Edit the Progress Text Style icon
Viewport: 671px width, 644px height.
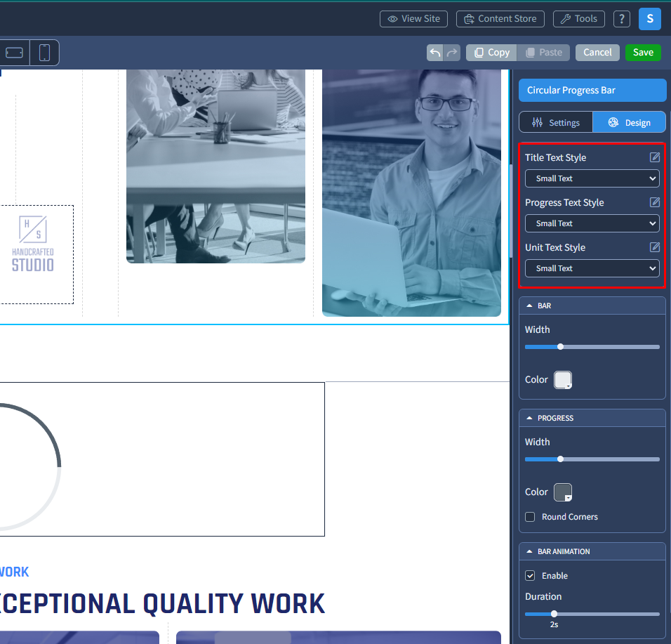pyautogui.click(x=655, y=202)
